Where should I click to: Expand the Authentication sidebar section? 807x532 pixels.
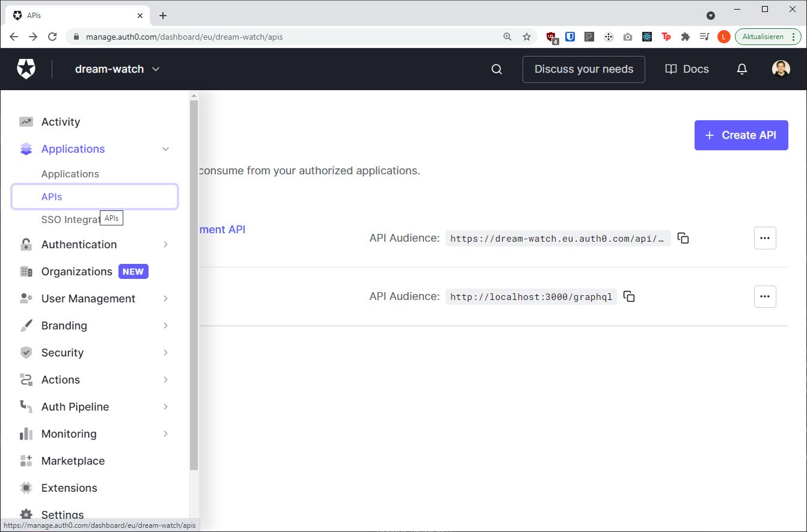click(x=79, y=244)
